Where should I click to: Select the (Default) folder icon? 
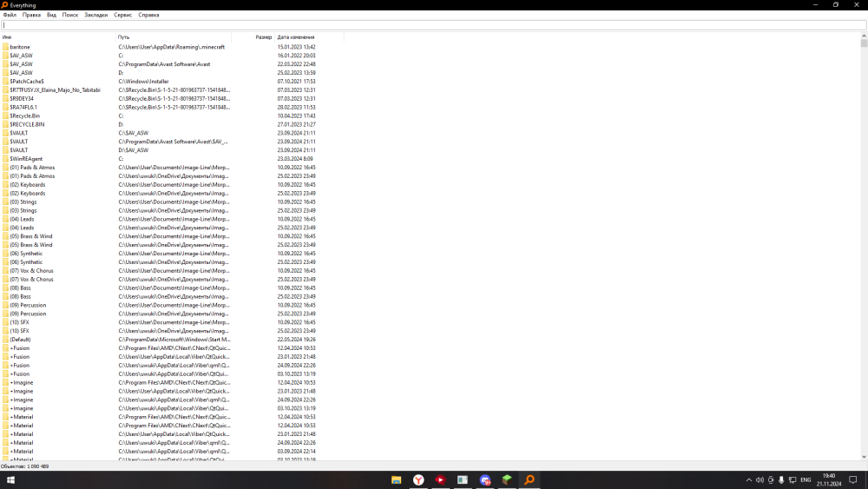[x=5, y=340]
